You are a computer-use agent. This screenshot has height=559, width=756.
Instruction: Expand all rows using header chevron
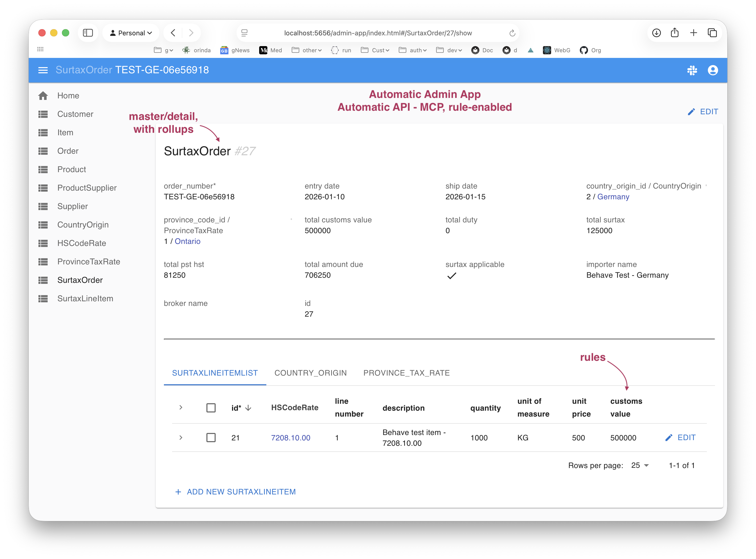(x=181, y=407)
